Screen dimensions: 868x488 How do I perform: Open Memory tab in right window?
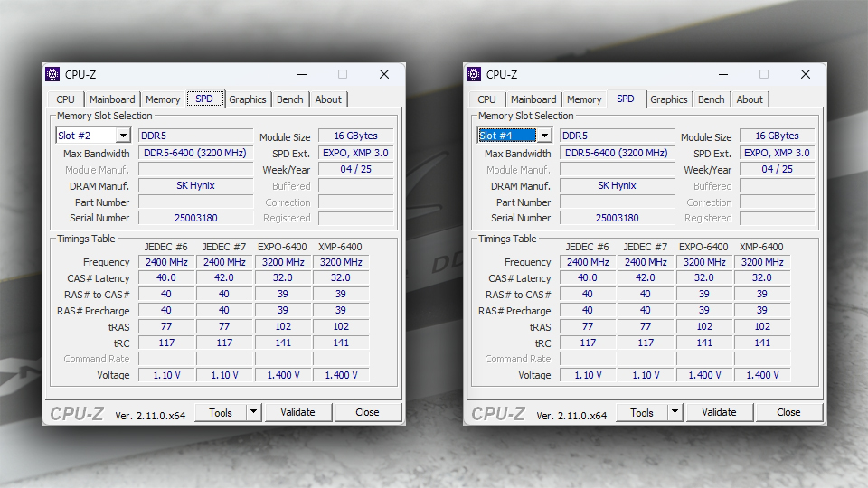click(x=584, y=99)
